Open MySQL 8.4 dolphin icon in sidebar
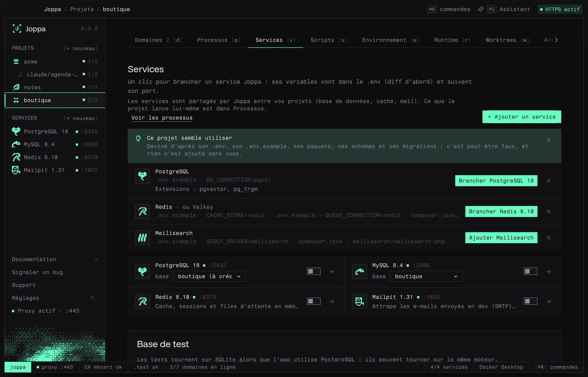This screenshot has height=377, width=588. point(16,144)
